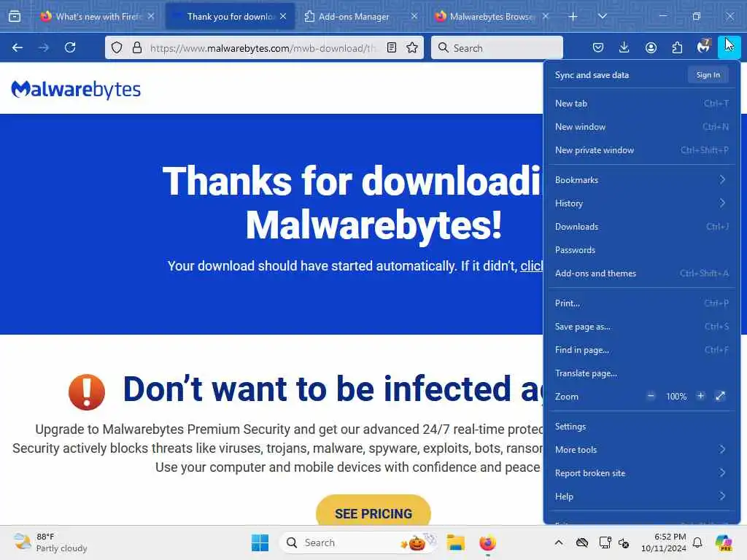Click the Malwarebytes logo
The height and width of the screenshot is (560, 747).
(x=76, y=89)
